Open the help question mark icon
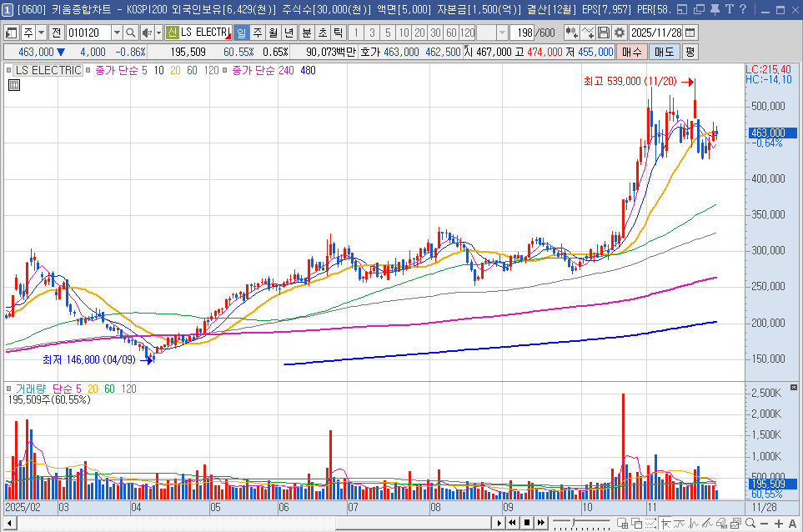 [x=743, y=9]
